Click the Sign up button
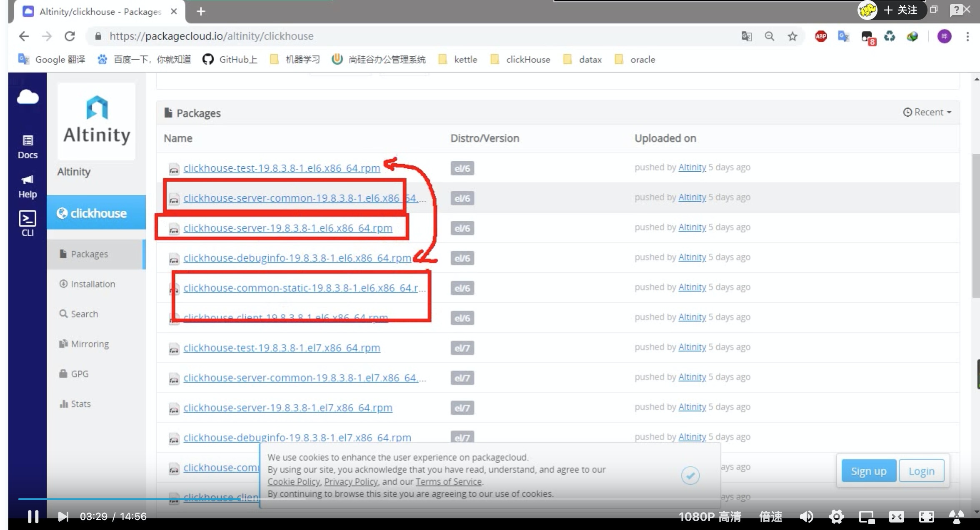The width and height of the screenshot is (980, 530). pos(869,471)
